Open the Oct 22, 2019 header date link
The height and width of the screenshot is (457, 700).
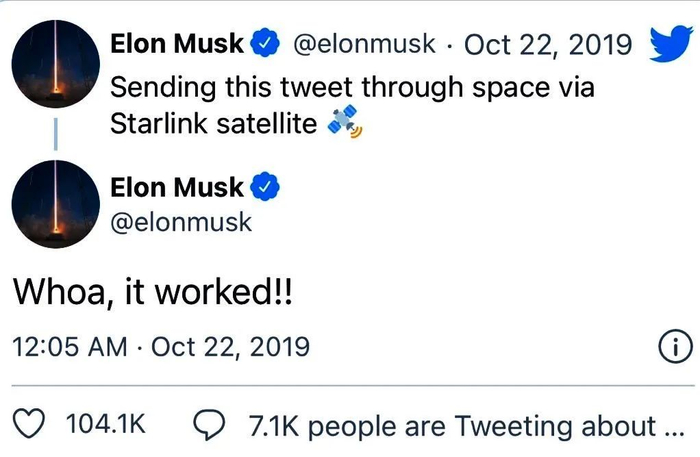548,44
